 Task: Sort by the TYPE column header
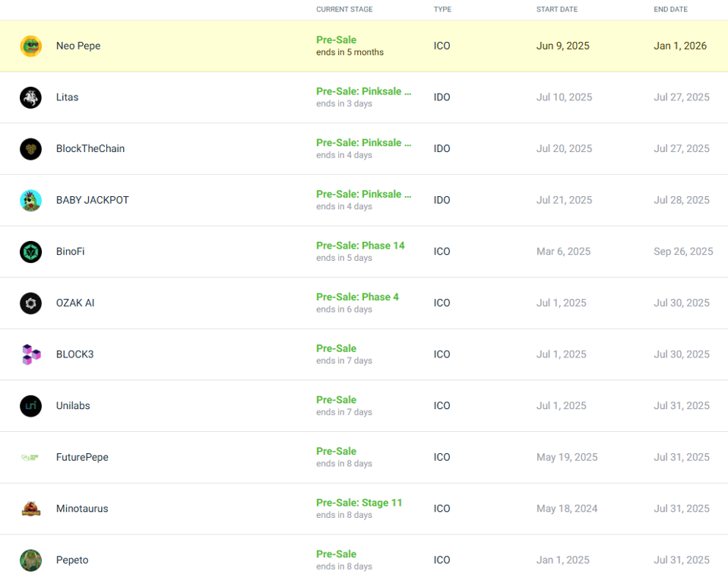442,9
